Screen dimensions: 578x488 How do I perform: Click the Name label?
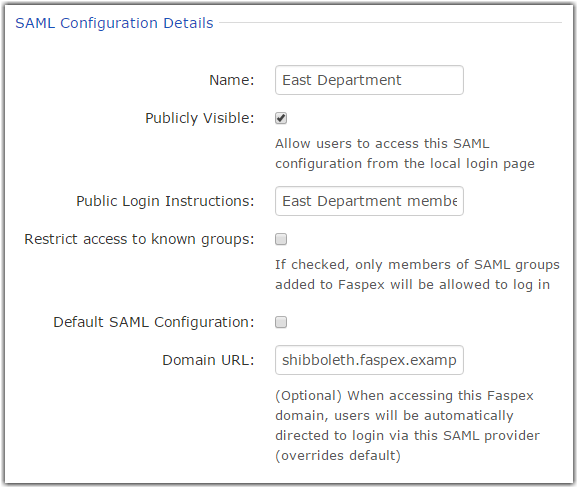coord(232,80)
